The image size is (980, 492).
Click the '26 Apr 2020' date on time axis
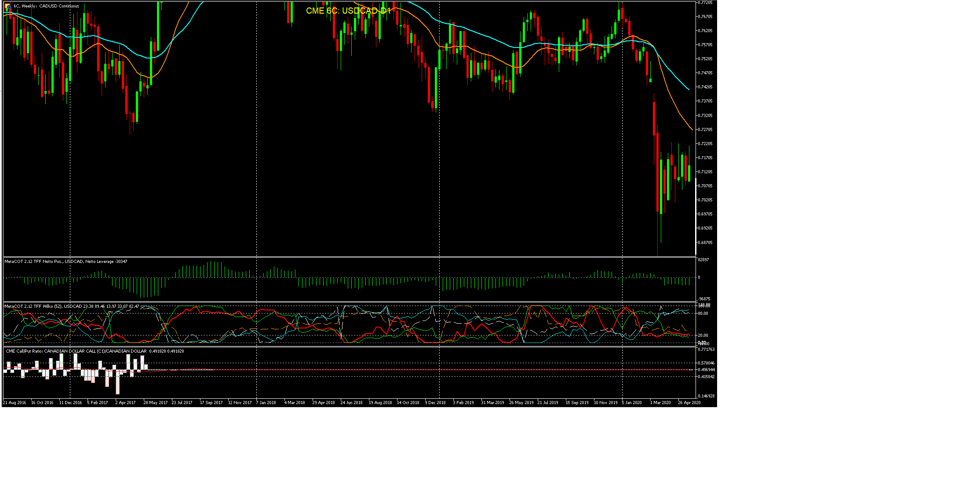pyautogui.click(x=689, y=403)
